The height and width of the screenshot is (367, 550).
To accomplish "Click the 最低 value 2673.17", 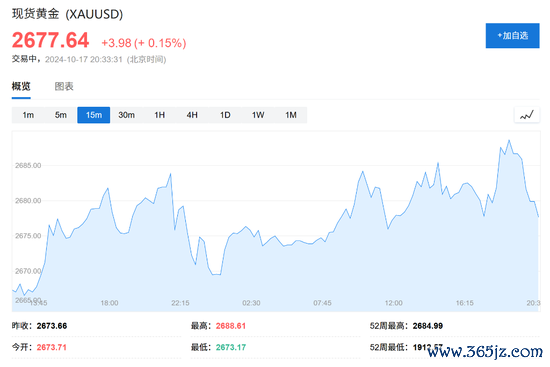I will pyautogui.click(x=231, y=347).
